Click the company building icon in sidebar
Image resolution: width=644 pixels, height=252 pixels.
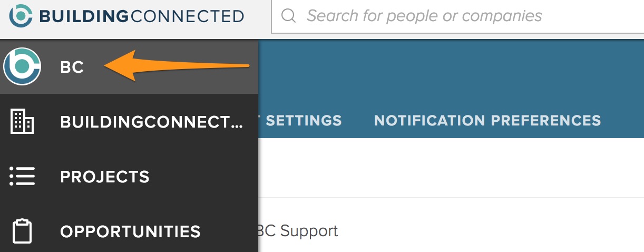click(22, 121)
